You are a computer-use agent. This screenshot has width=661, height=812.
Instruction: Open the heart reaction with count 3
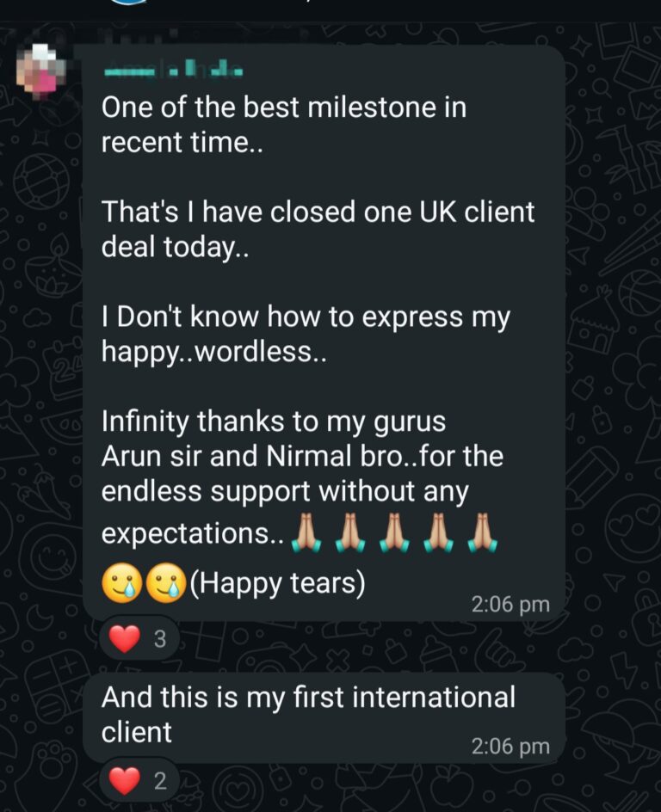[139, 638]
